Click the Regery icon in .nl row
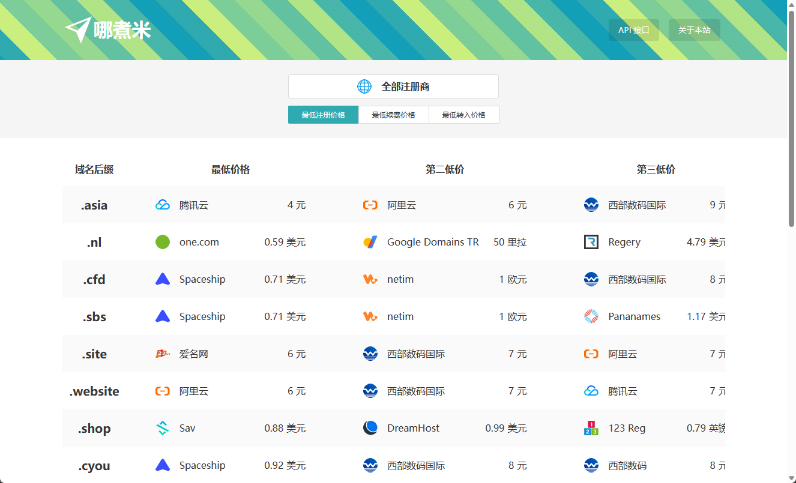Image resolution: width=796 pixels, height=483 pixels. tap(591, 242)
